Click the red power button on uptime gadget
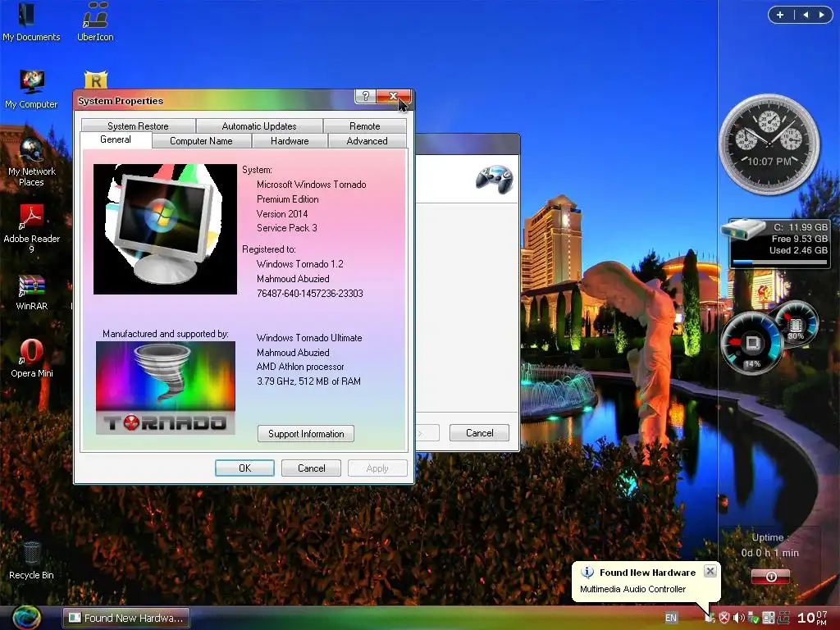Image resolution: width=840 pixels, height=630 pixels. point(770,577)
